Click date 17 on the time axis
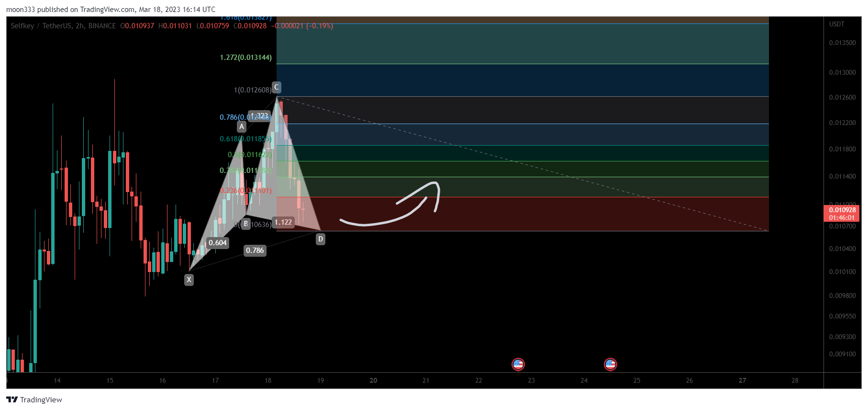The image size is (868, 410). point(215,380)
